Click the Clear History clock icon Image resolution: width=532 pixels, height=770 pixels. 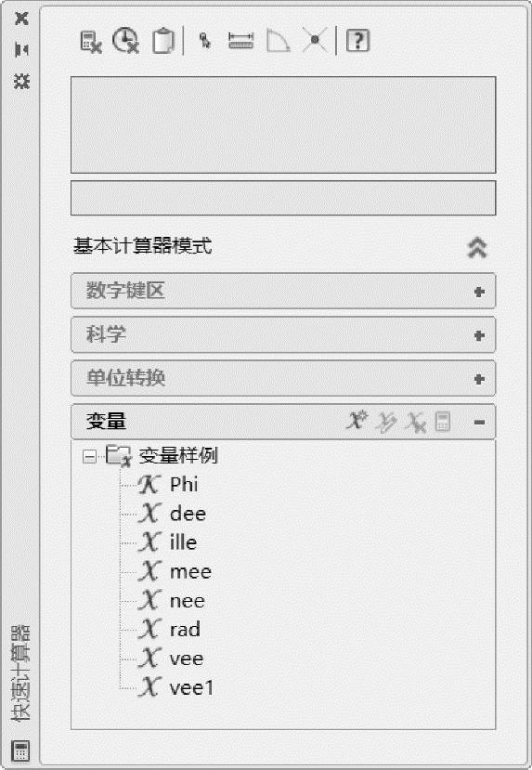point(126,41)
